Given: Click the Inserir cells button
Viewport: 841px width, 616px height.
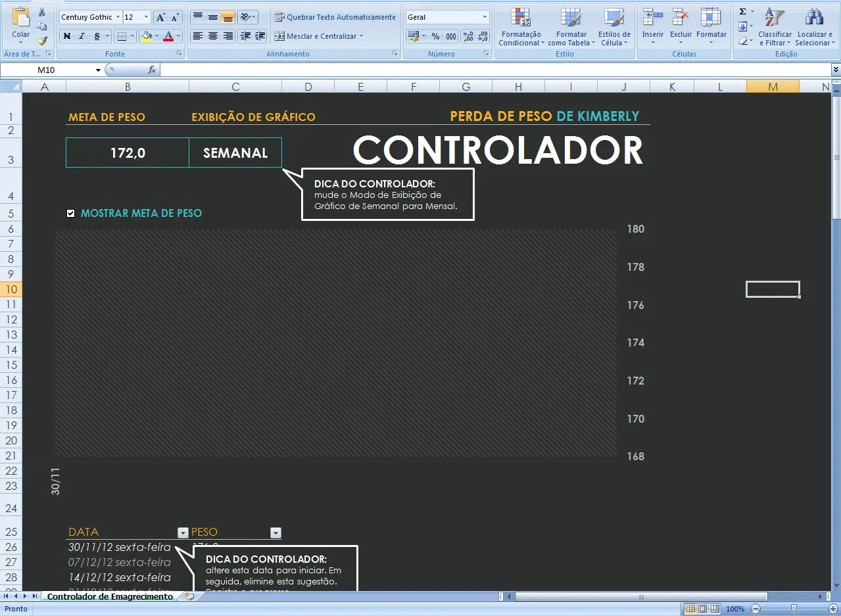Looking at the screenshot, I should click(653, 26).
